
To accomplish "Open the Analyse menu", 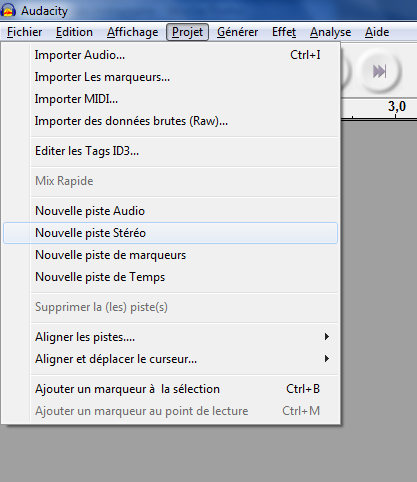I will pyautogui.click(x=330, y=32).
